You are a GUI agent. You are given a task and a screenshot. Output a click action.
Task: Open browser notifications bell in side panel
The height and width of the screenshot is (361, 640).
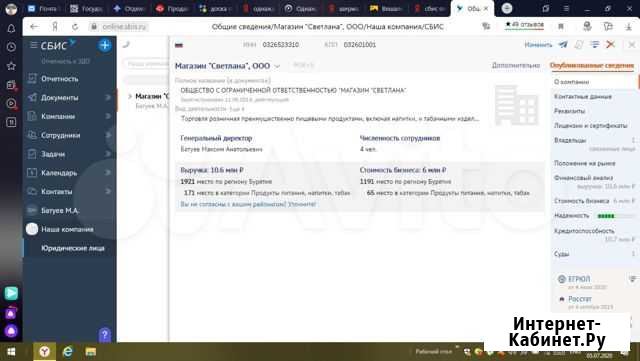(x=11, y=29)
